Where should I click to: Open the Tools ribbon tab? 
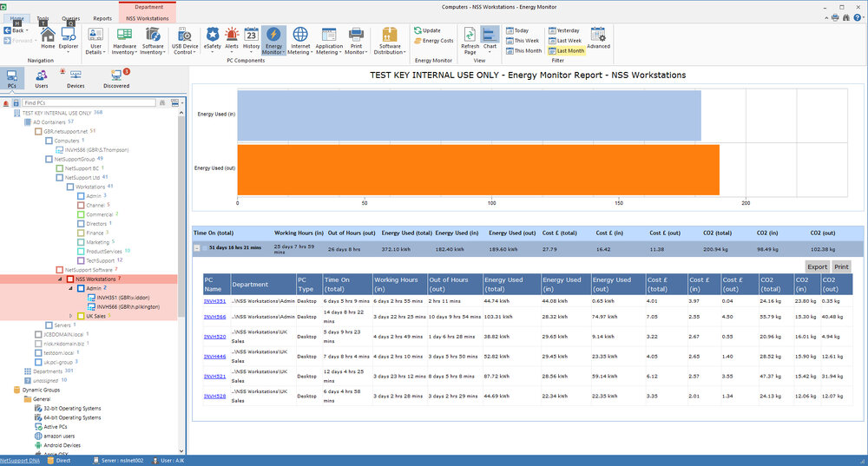coord(43,18)
